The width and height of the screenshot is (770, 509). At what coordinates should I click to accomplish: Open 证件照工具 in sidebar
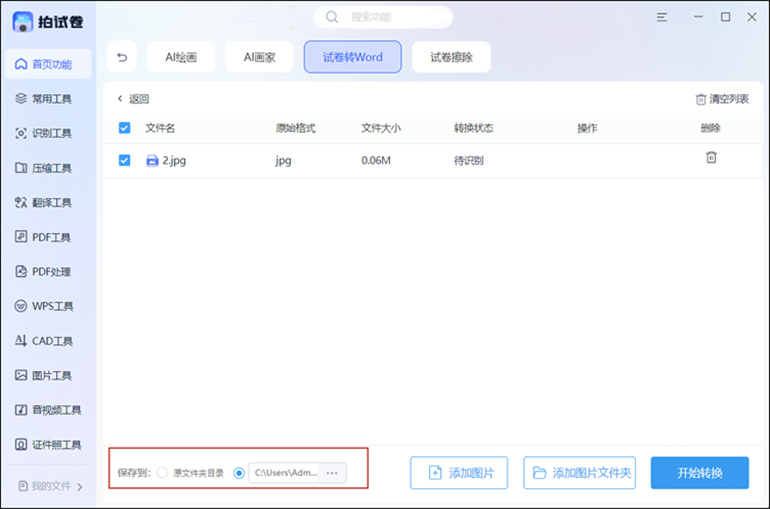pyautogui.click(x=48, y=445)
